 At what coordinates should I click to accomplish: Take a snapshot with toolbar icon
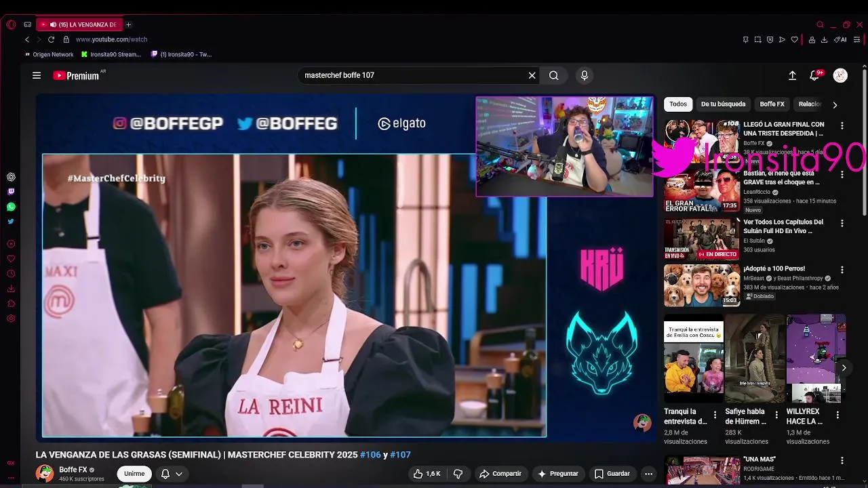pos(757,39)
